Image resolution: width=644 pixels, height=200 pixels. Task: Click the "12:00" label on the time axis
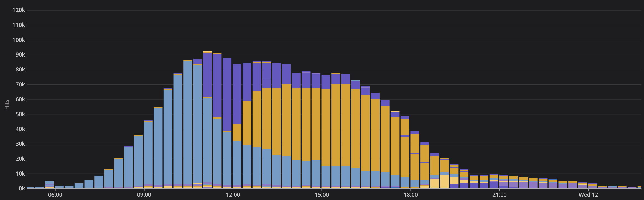[233, 195]
